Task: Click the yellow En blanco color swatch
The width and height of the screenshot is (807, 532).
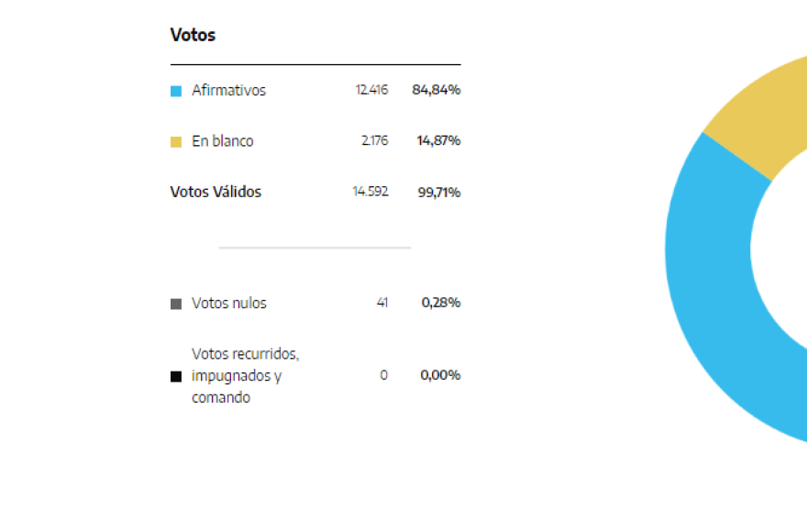Action: 176,142
